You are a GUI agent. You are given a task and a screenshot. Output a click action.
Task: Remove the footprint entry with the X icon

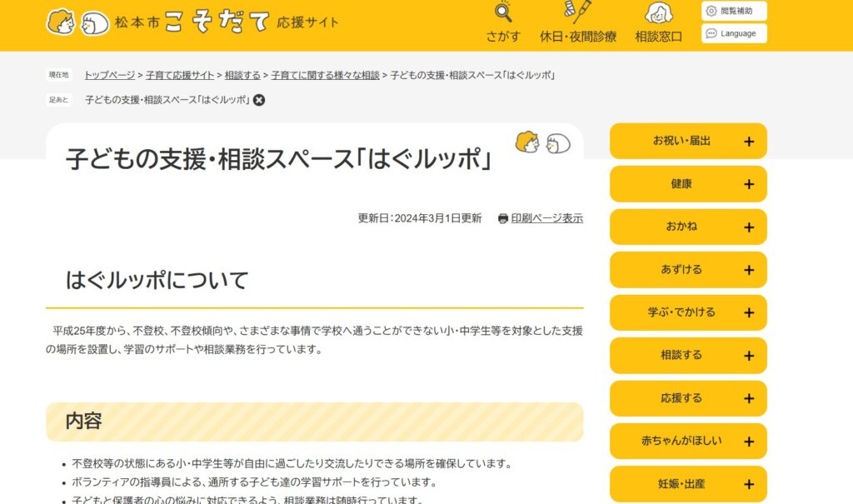click(x=259, y=101)
